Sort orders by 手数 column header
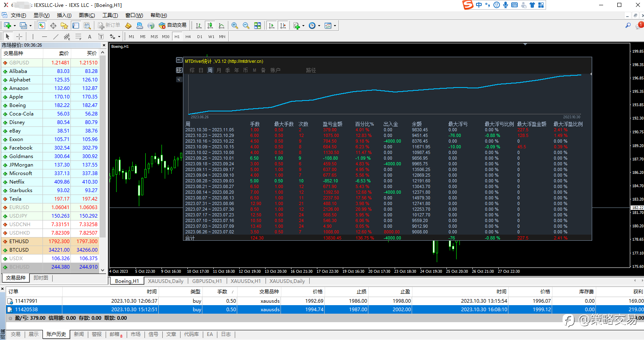Image resolution: width=644 pixels, height=340 pixels. coord(223,291)
